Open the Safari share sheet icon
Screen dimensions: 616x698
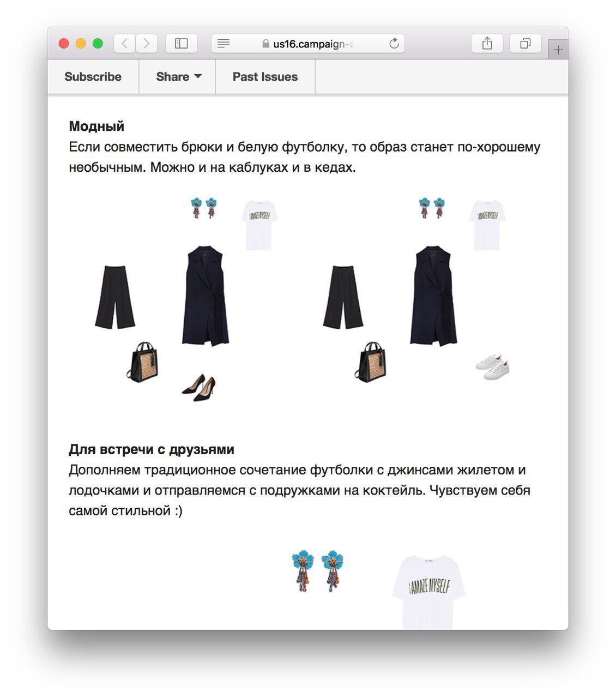pyautogui.click(x=487, y=44)
